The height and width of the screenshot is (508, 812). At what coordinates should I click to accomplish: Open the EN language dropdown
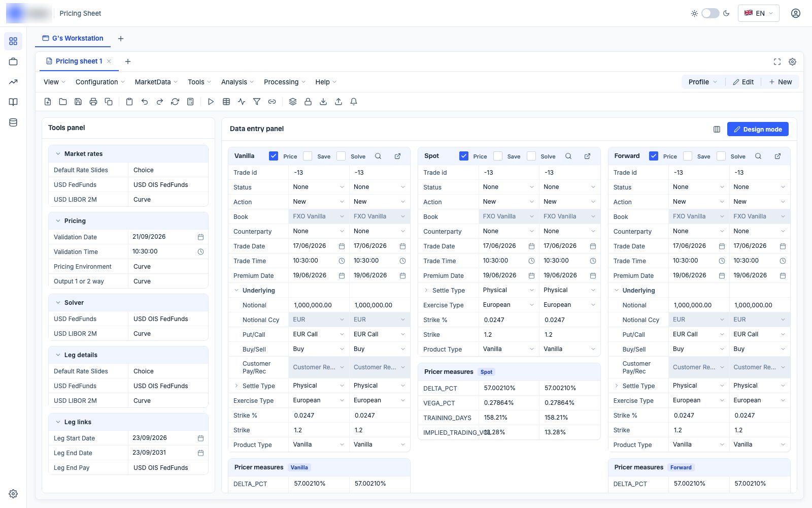759,13
